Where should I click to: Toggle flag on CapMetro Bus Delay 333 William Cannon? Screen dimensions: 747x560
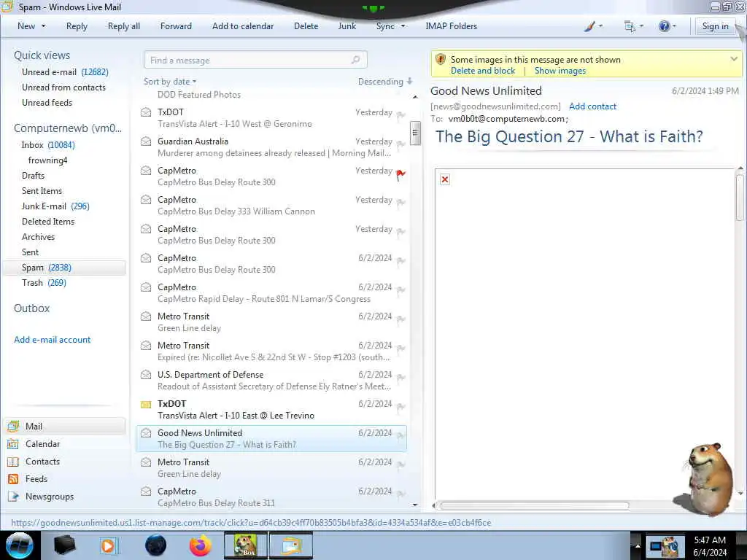(x=400, y=203)
